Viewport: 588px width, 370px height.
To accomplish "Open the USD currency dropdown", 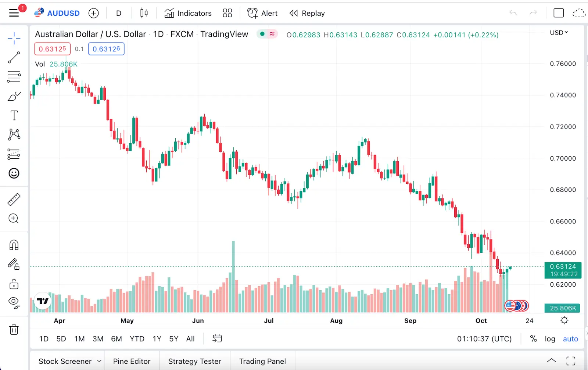I will tap(558, 32).
